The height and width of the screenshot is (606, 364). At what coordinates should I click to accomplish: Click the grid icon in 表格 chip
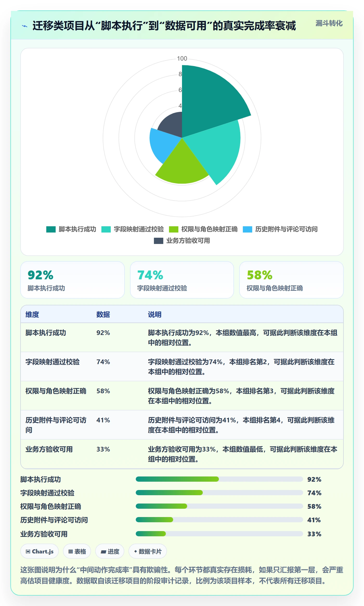pyautogui.click(x=70, y=551)
